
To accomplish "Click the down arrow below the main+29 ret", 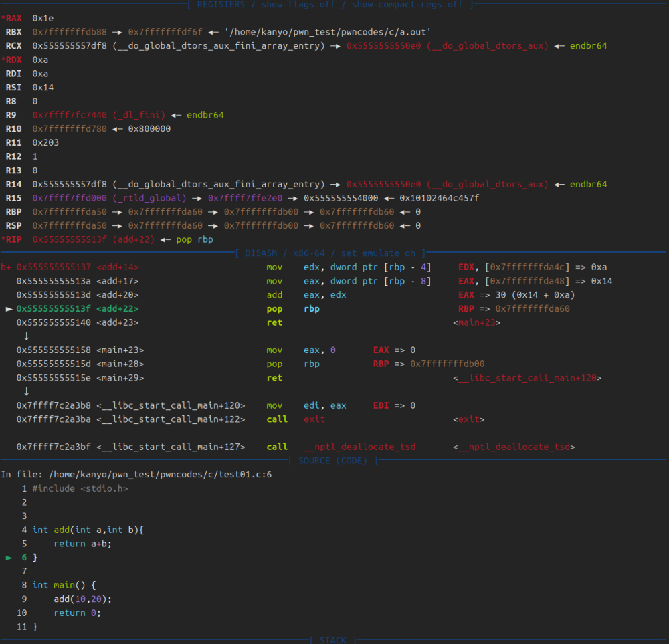I will pyautogui.click(x=26, y=392).
